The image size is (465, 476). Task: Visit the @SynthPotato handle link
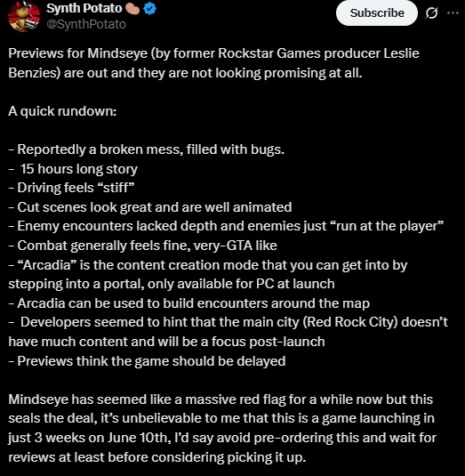tap(86, 24)
